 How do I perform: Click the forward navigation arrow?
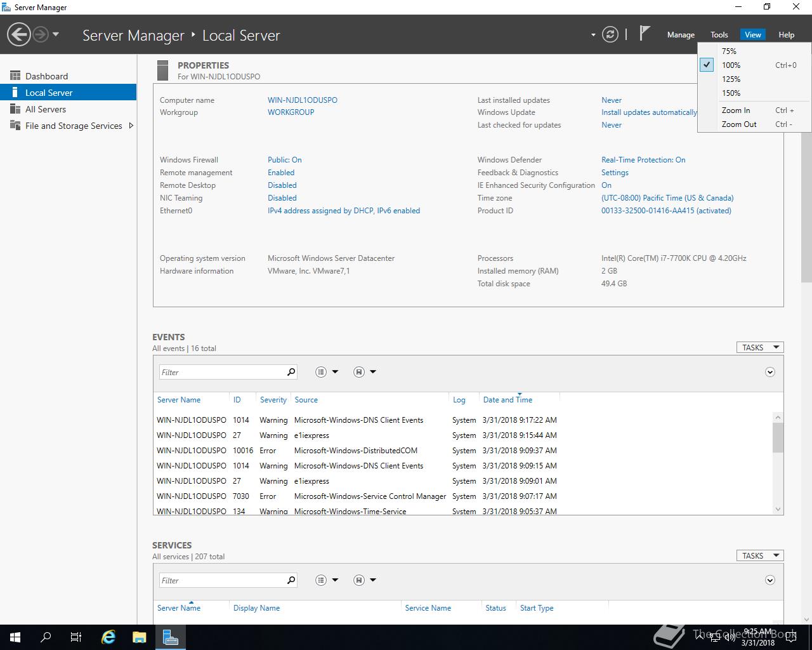[41, 34]
